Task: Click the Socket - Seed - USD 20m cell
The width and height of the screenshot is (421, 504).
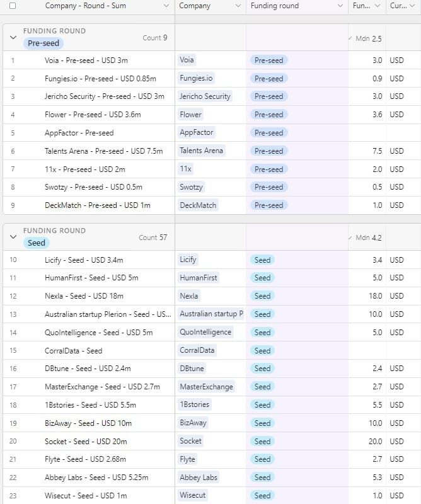Action: point(86,442)
